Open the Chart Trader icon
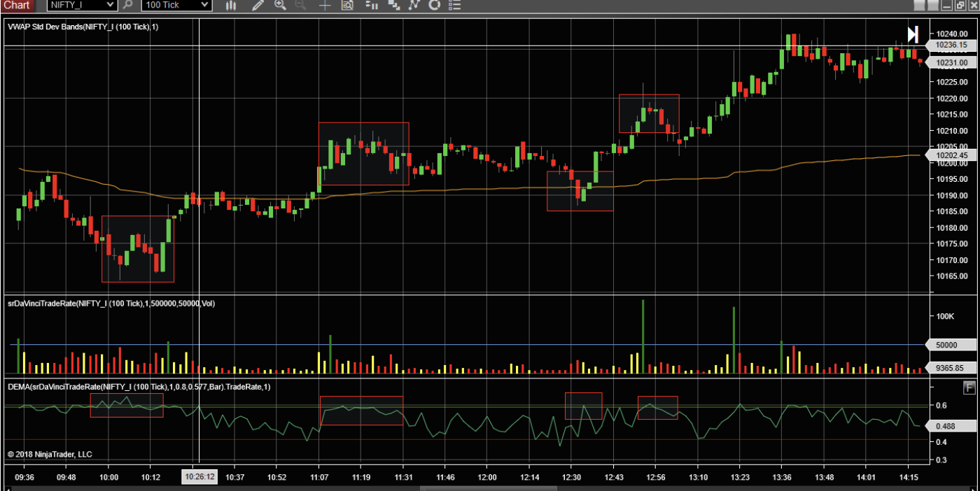980x491 pixels. [371, 5]
